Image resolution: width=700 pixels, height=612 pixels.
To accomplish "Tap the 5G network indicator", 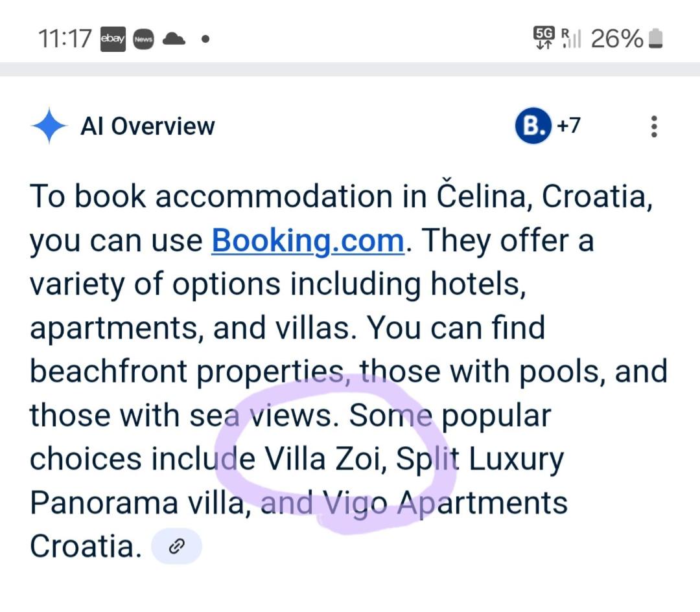I will 543,39.
